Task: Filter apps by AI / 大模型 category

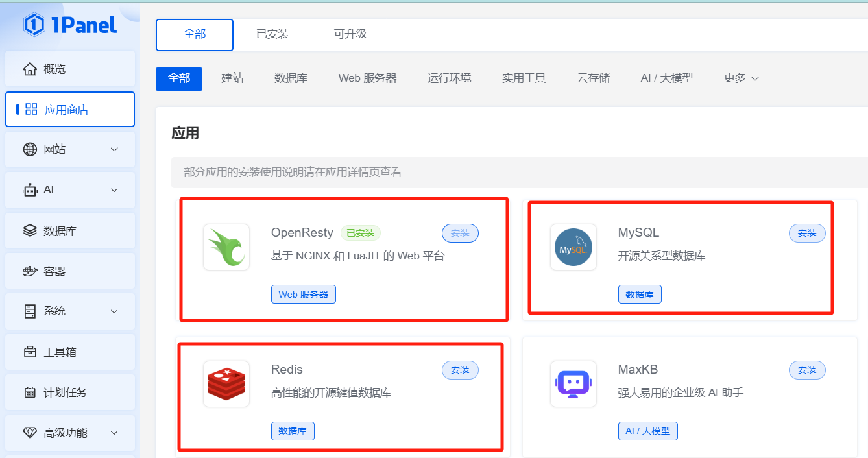Action: [667, 78]
